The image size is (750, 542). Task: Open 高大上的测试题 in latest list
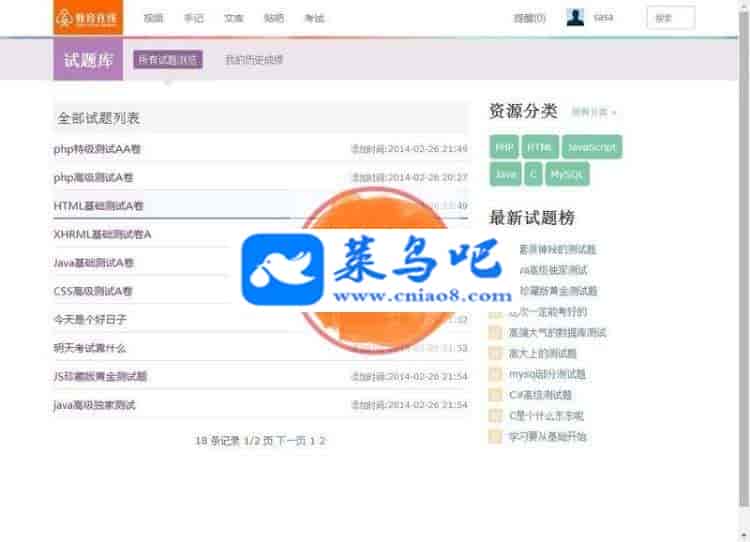[x=542, y=354]
